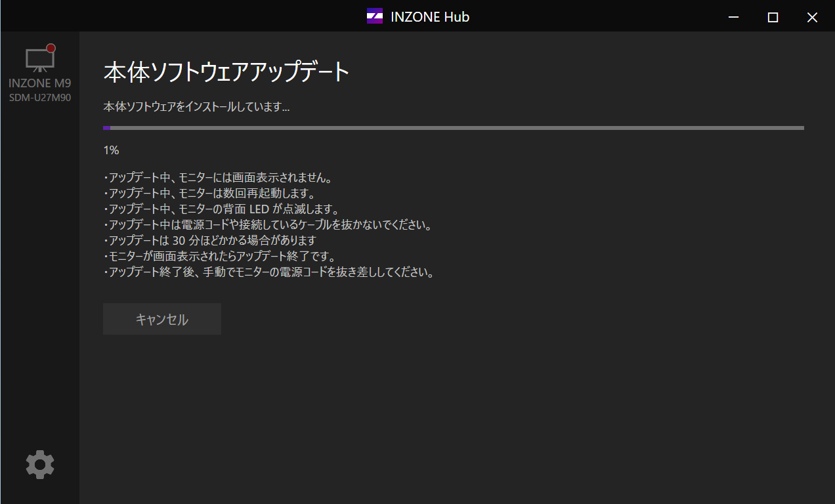Viewport: 835px width, 504px height.
Task: Click the update installation progress bar
Action: 453,128
